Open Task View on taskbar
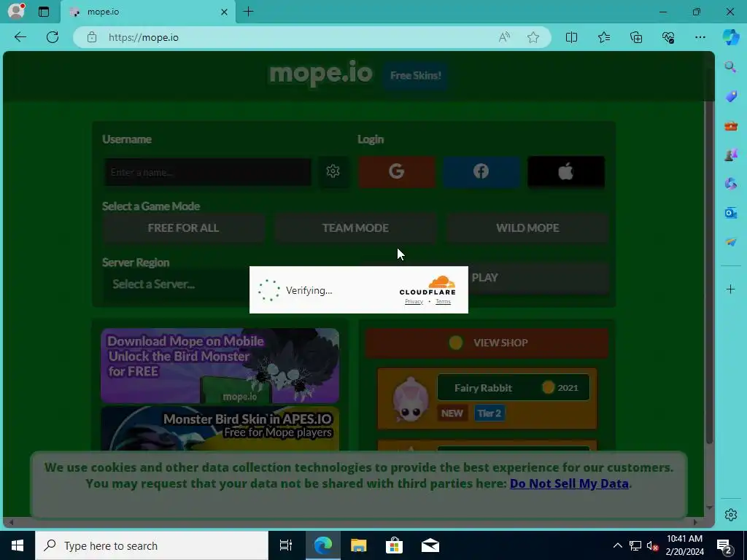Image resolution: width=747 pixels, height=560 pixels. (x=286, y=545)
